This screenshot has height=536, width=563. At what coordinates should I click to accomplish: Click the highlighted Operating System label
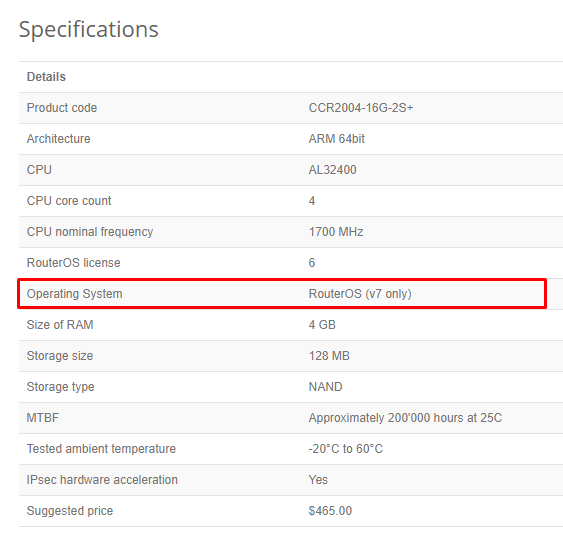pyautogui.click(x=75, y=294)
